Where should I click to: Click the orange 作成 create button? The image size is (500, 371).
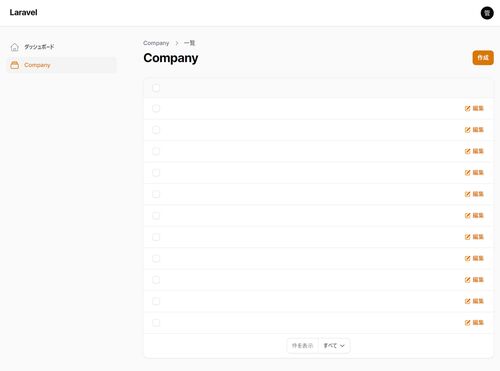483,58
